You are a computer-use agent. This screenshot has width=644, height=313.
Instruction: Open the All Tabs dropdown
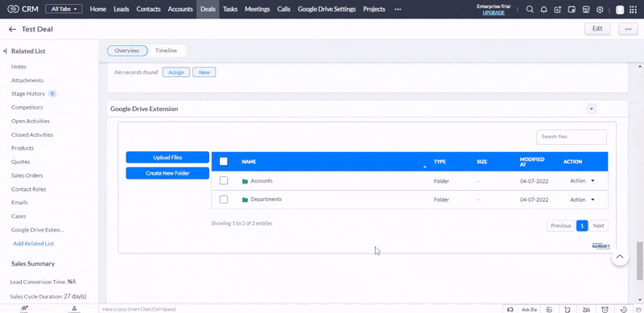pos(64,9)
